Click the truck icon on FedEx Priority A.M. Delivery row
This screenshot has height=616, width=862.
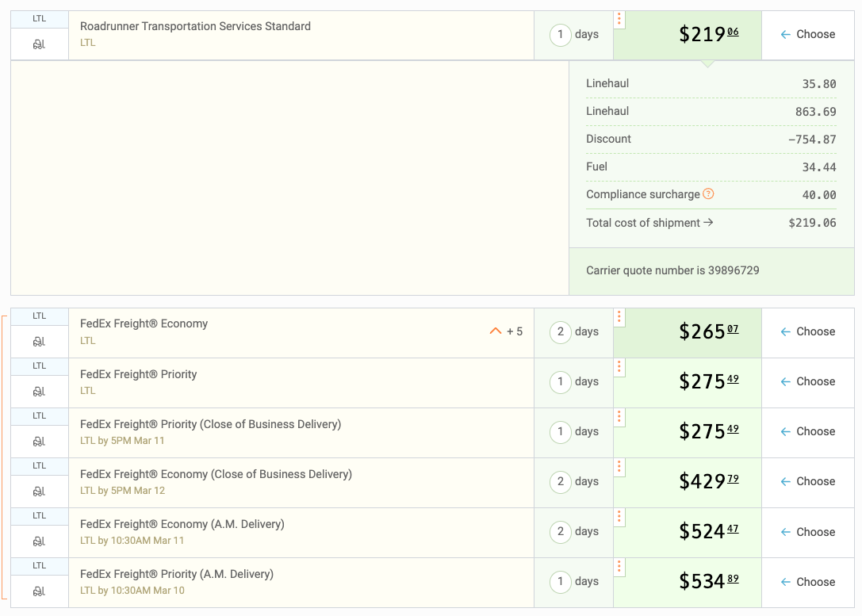(x=39, y=591)
